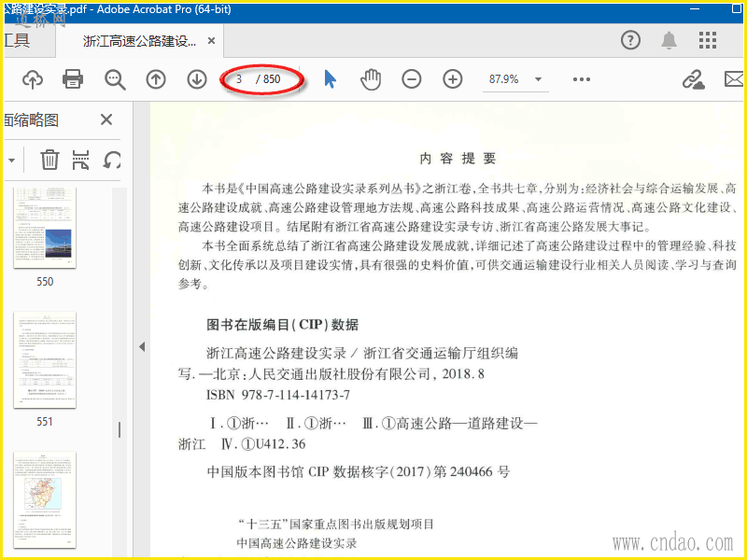Zoom out with minus button
This screenshot has width=747, height=560.
click(x=411, y=79)
